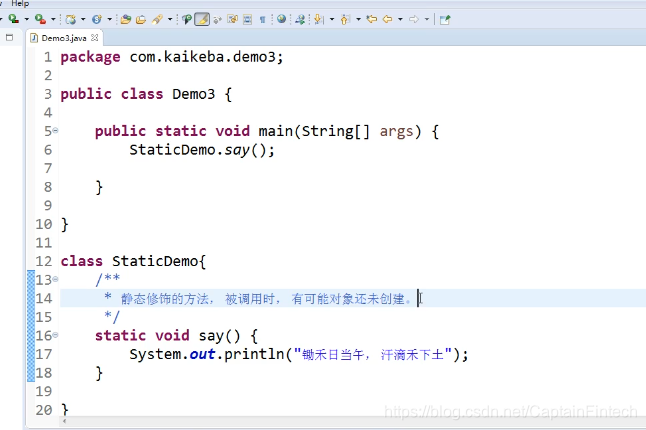
Task: Toggle Show Whitespace Characters pilcrow icon
Action: pyautogui.click(x=262, y=19)
